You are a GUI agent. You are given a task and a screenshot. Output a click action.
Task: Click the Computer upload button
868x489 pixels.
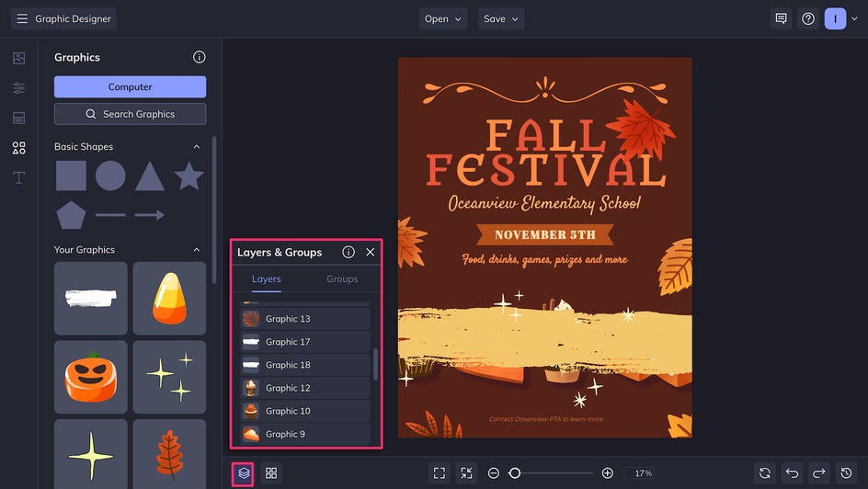click(130, 86)
